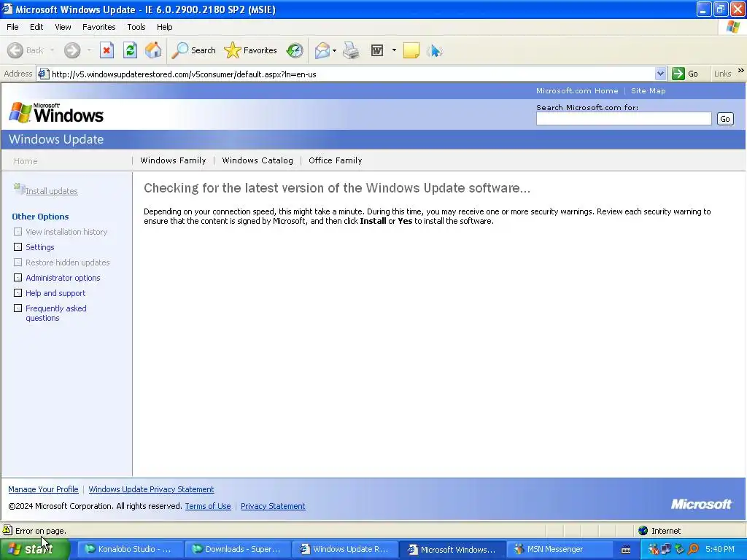Expand the Mail button dropdown arrow
Screen dimensions: 747x560
[x=334, y=50]
